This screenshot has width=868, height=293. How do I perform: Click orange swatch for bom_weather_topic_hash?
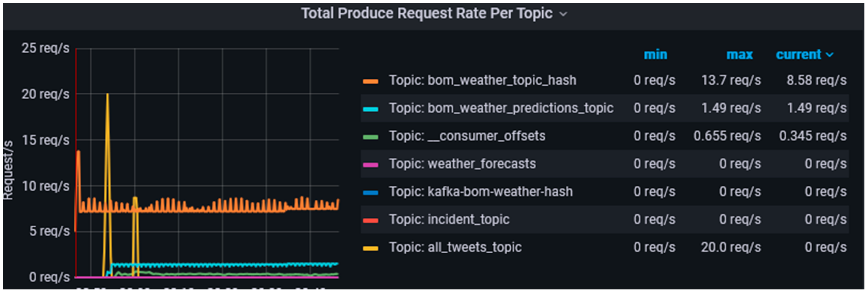[370, 81]
